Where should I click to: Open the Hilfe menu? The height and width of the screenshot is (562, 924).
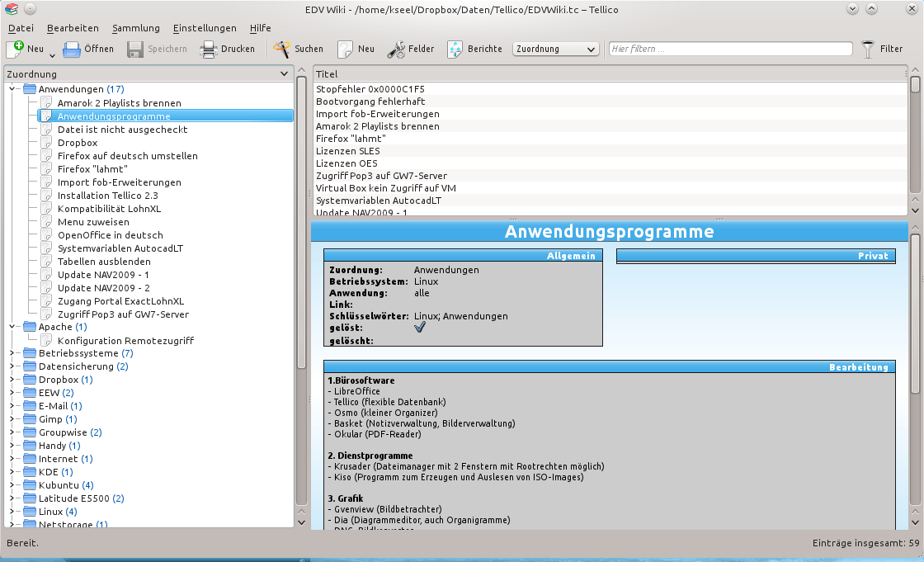pyautogui.click(x=260, y=28)
